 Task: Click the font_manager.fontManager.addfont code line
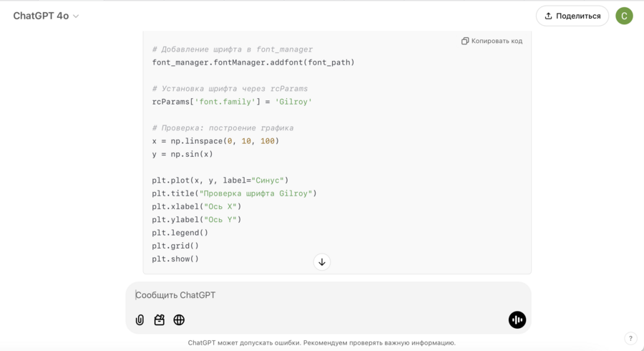[x=253, y=62]
